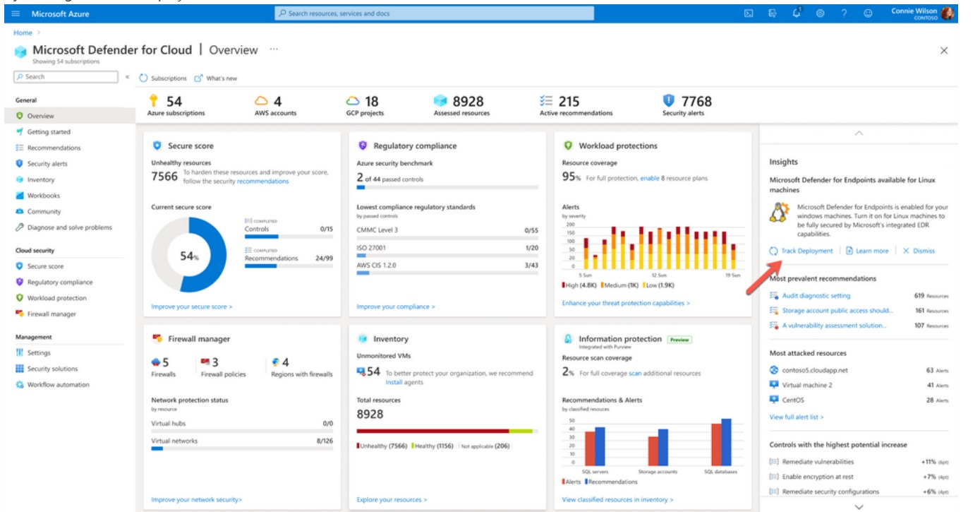This screenshot has height=512, width=980.
Task: Click the Virtual machine 2 icon
Action: pyautogui.click(x=774, y=385)
